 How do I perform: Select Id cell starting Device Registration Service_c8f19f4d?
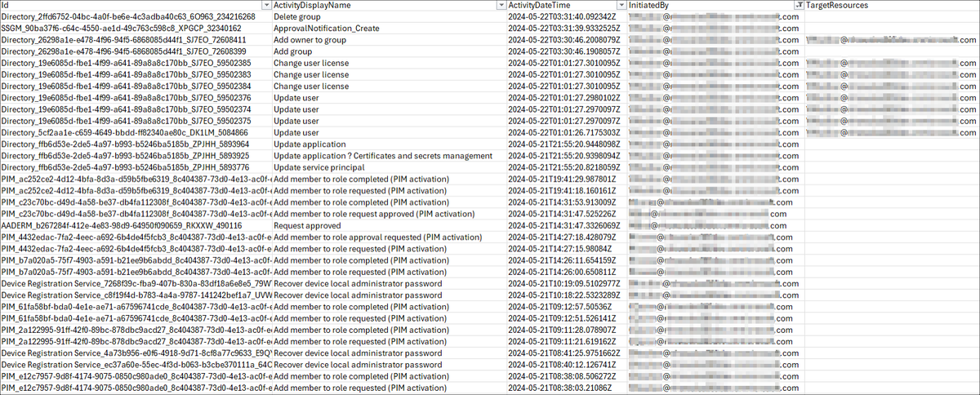click(136, 295)
